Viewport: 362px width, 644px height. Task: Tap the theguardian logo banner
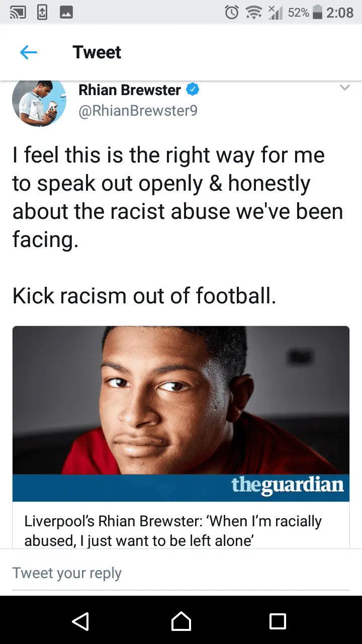pyautogui.click(x=181, y=488)
